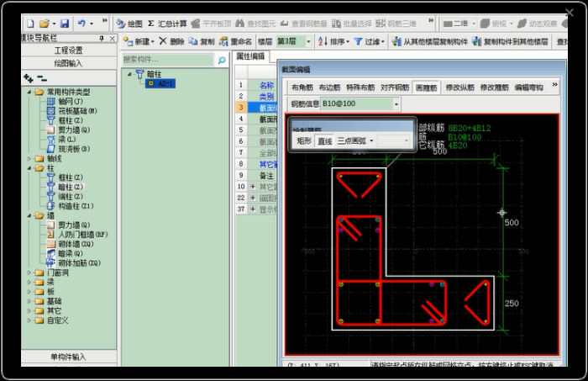588x381 pixels.
Task: Close the 模块导航栏 panel
Action: pyautogui.click(x=112, y=39)
